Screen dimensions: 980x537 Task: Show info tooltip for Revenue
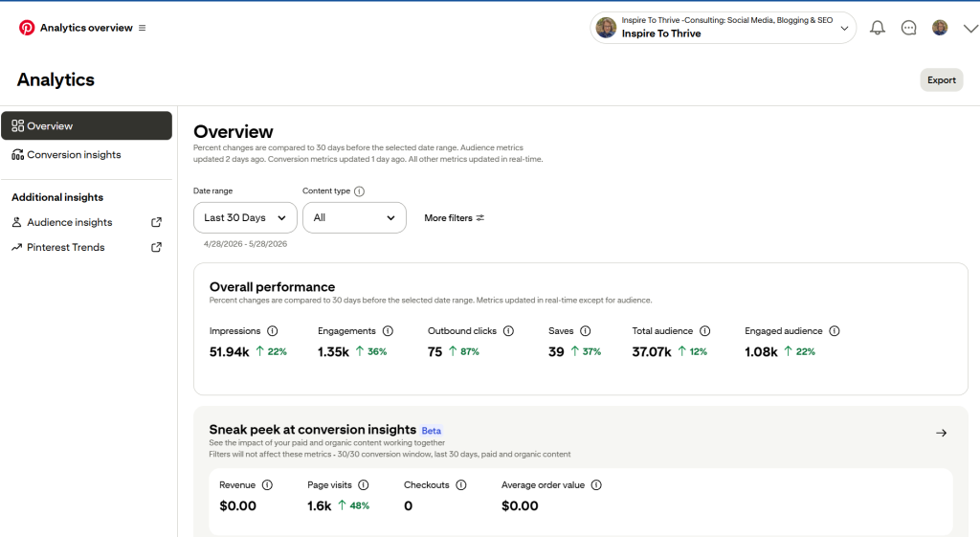point(268,485)
